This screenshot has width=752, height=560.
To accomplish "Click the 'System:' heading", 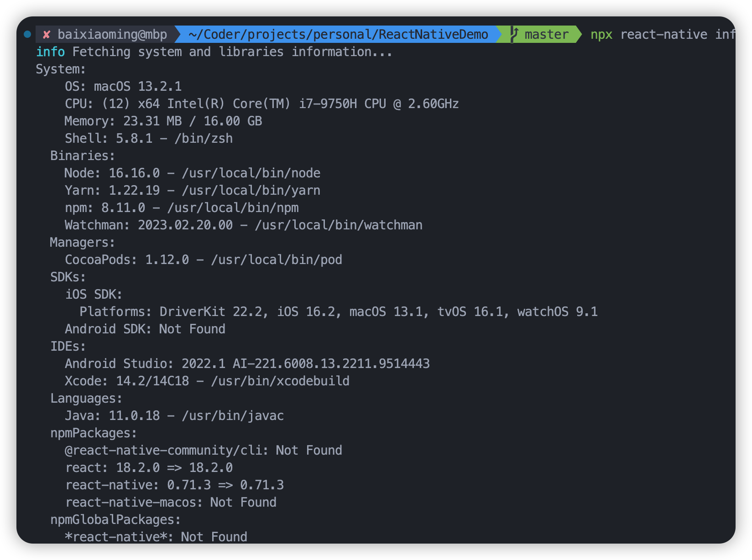I will coord(61,69).
